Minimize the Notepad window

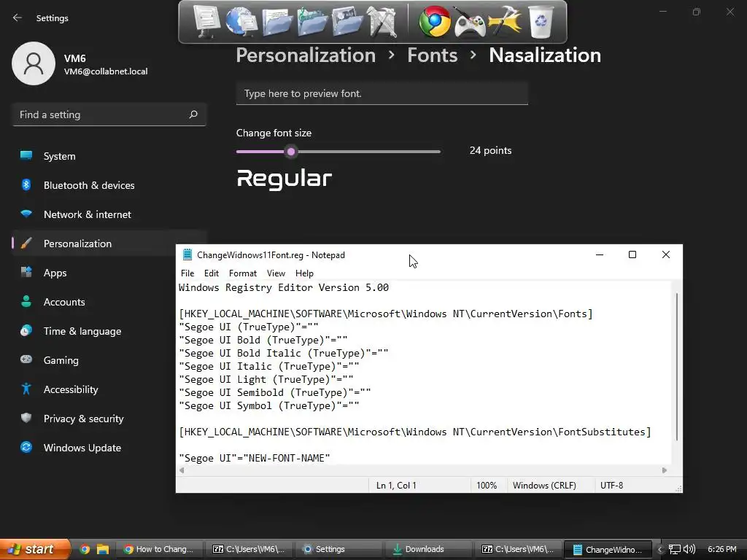(x=600, y=254)
